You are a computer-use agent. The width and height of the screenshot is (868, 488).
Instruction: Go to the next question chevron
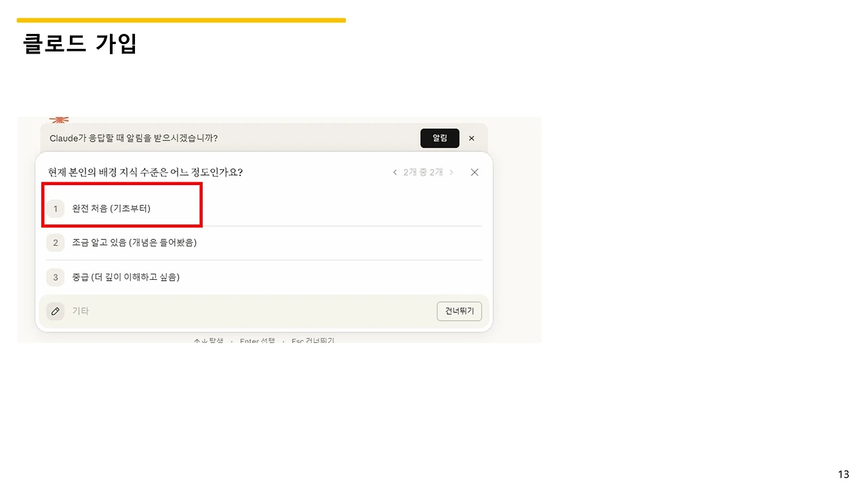tap(452, 173)
